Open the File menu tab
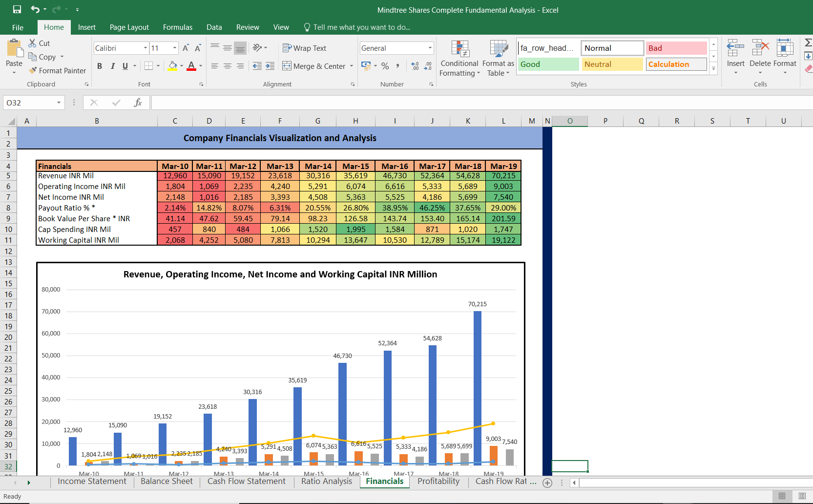The image size is (813, 504). coord(18,27)
